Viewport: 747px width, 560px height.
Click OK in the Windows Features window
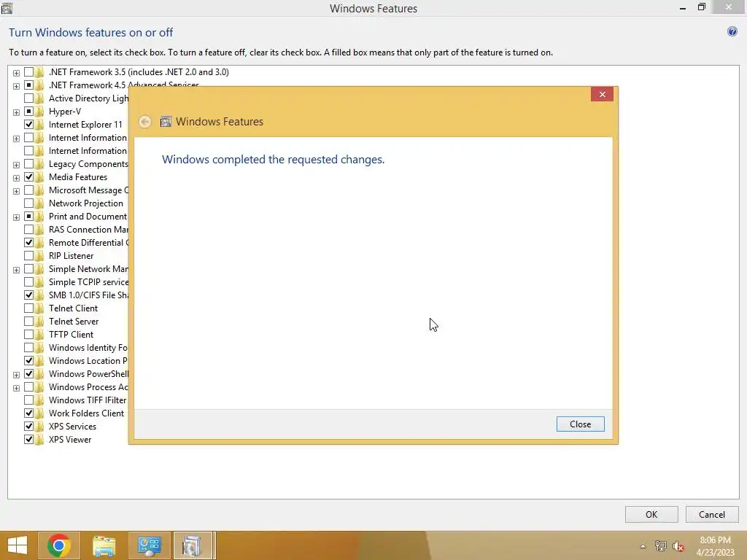[x=651, y=514]
